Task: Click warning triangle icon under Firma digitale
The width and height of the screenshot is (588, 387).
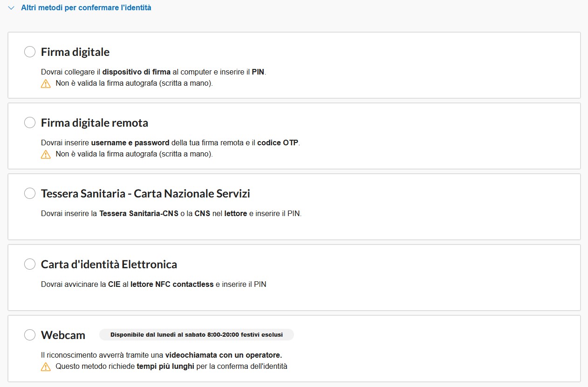Action: click(46, 84)
